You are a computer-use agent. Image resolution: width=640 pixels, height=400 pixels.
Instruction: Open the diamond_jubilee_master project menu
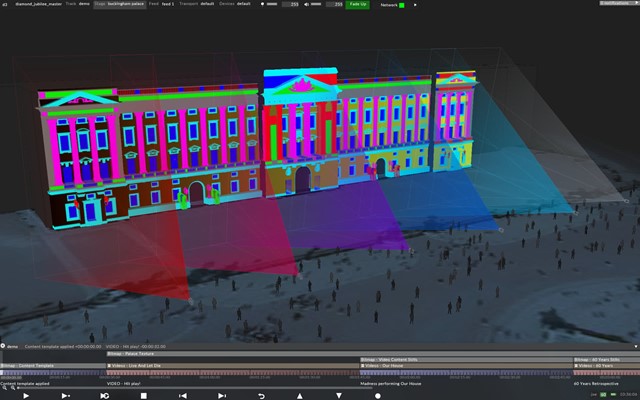(38, 4)
